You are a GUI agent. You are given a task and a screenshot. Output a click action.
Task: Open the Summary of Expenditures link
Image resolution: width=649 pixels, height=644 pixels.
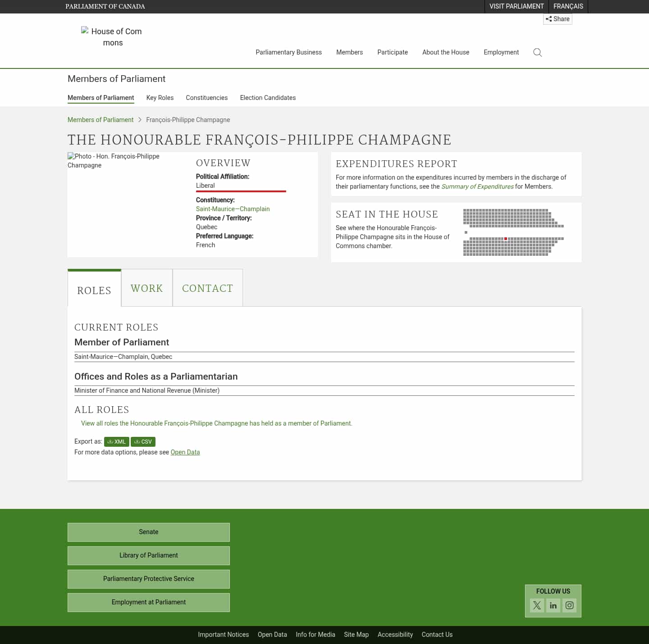(477, 186)
